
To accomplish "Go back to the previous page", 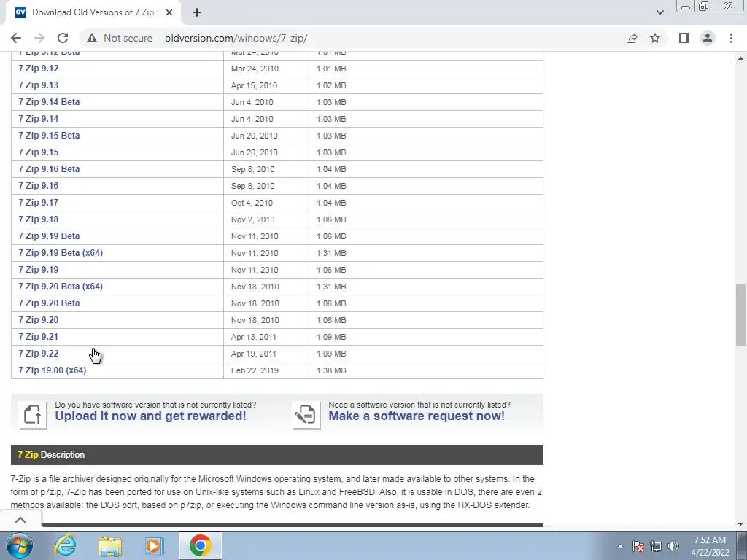I will 16,38.
